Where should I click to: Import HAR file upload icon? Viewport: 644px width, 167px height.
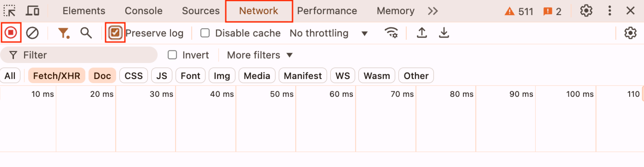(422, 33)
